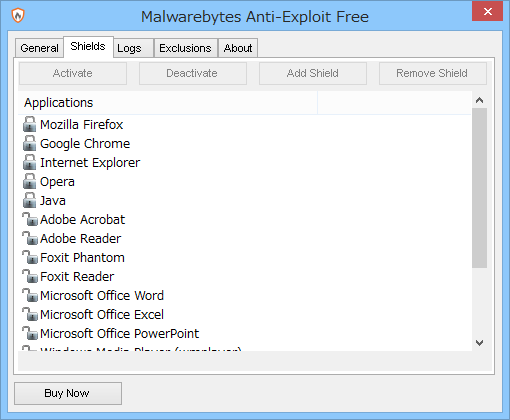510x420 pixels.
Task: Select the Java row
Action: [245, 200]
